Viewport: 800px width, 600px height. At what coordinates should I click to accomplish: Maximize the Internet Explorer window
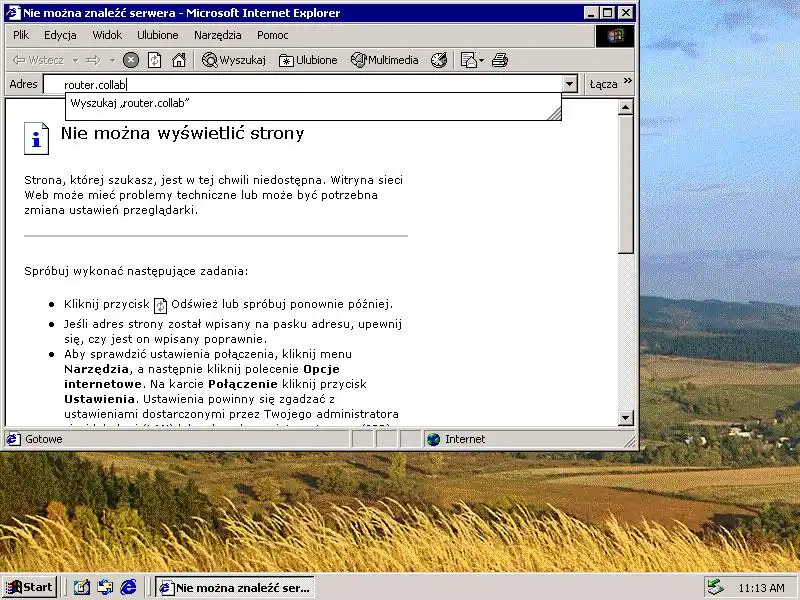607,13
